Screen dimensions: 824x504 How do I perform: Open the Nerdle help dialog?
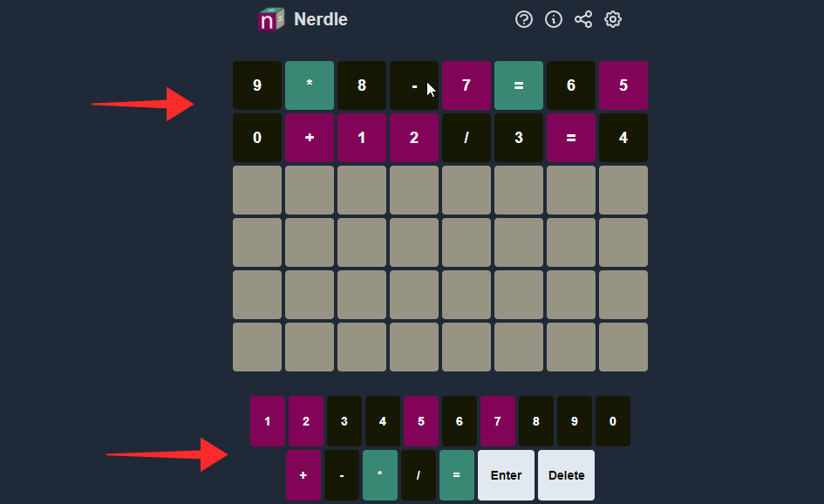[523, 18]
